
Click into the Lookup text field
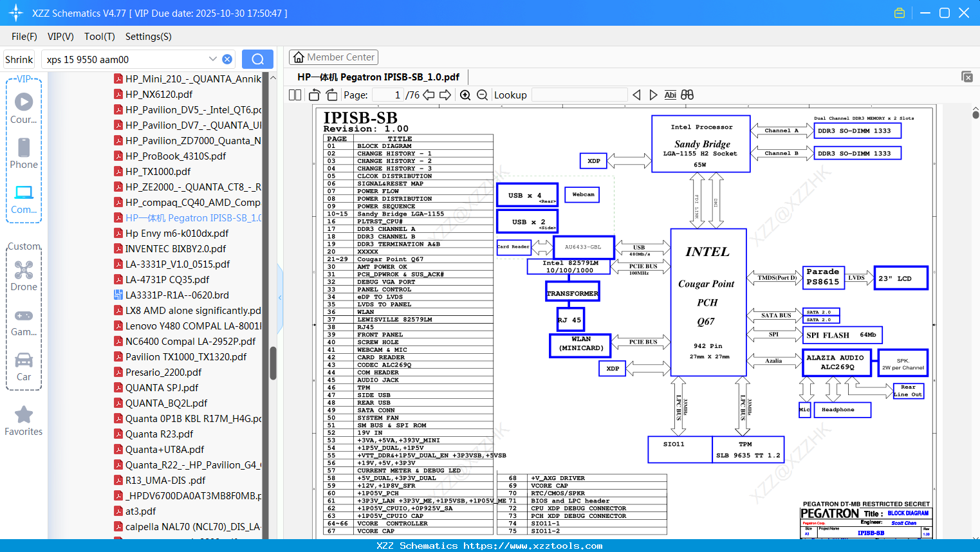pos(580,95)
